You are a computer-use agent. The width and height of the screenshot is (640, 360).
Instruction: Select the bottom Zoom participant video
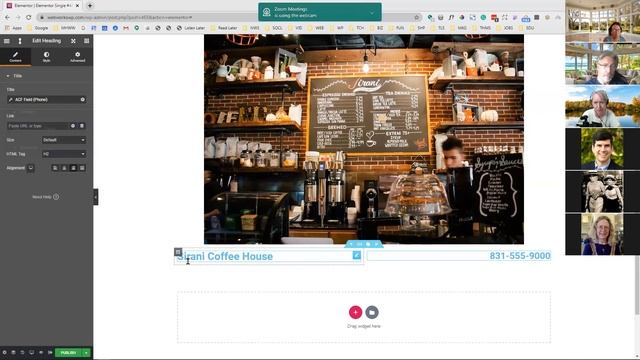(x=602, y=234)
